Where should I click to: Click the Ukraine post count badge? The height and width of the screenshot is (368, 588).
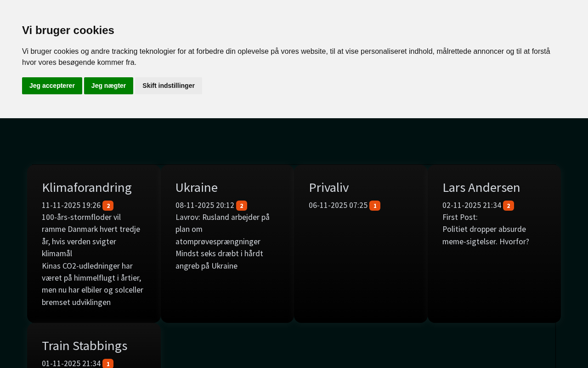pos(242,206)
